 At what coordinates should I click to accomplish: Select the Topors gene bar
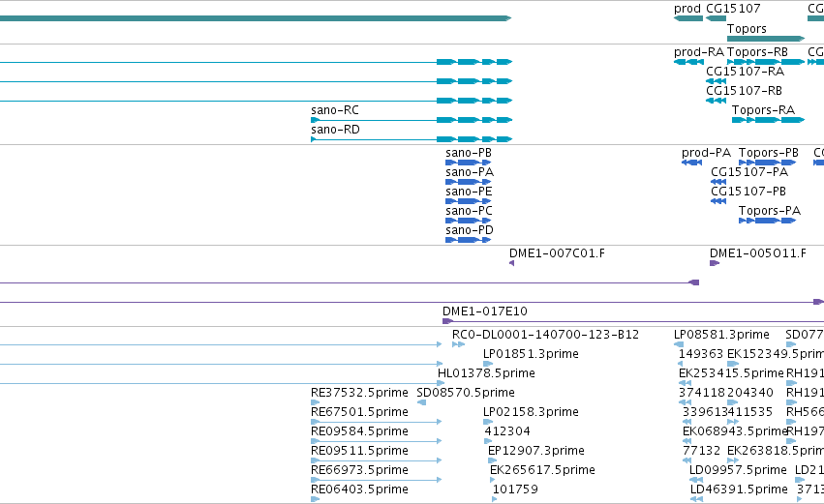pos(766,39)
